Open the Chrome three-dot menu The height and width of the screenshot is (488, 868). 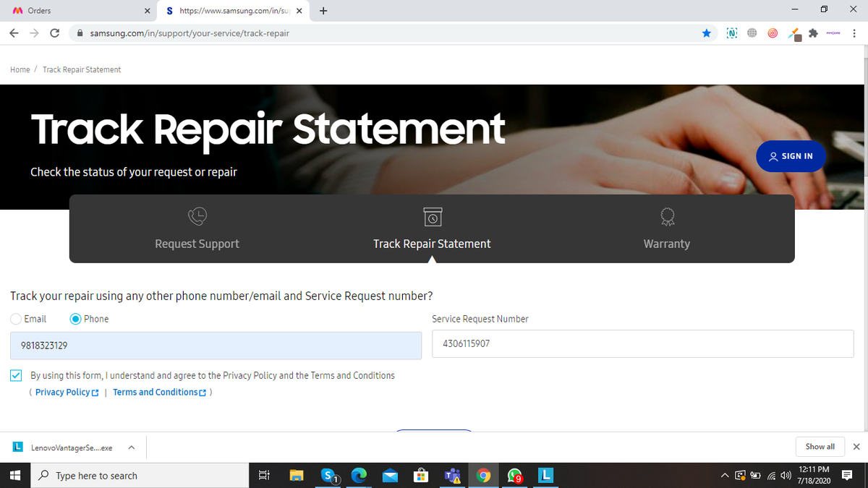point(854,33)
